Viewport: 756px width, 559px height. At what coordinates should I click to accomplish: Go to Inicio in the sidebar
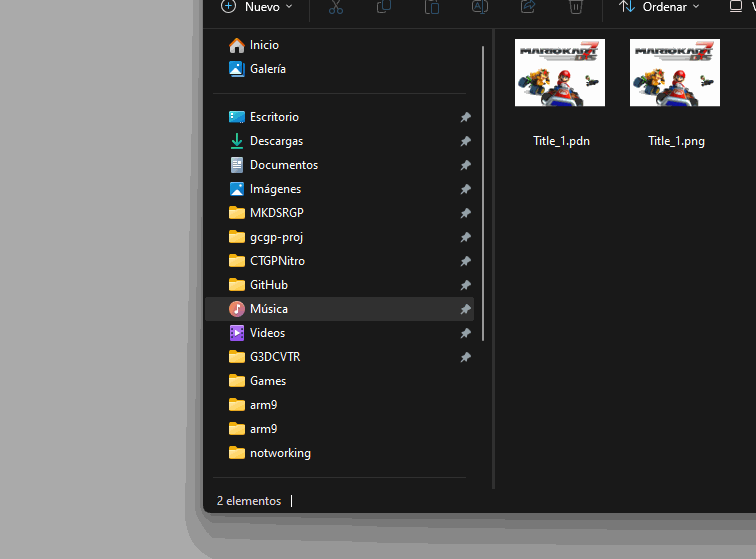click(339, 45)
